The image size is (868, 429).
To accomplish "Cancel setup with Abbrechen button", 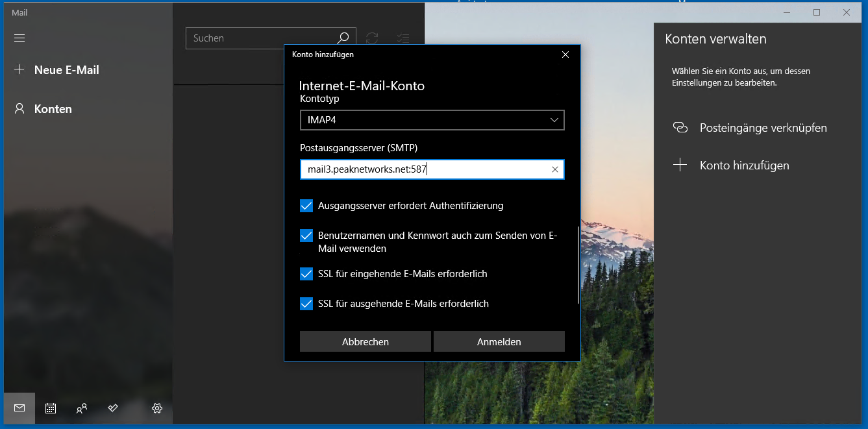I will 365,341.
